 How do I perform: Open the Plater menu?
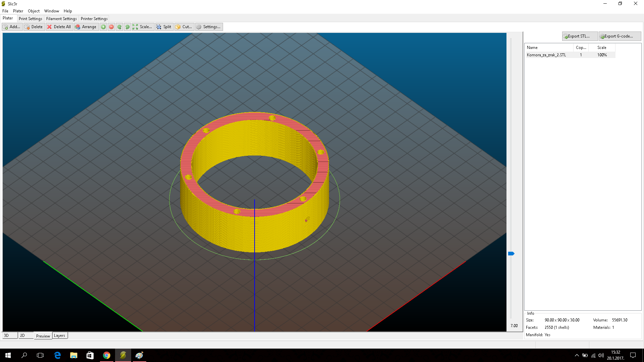[x=18, y=11]
